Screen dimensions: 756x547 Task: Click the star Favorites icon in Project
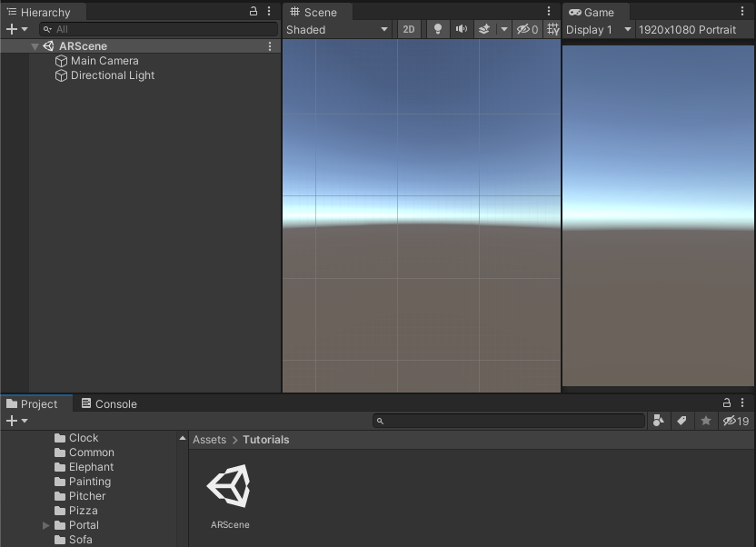pyautogui.click(x=705, y=421)
